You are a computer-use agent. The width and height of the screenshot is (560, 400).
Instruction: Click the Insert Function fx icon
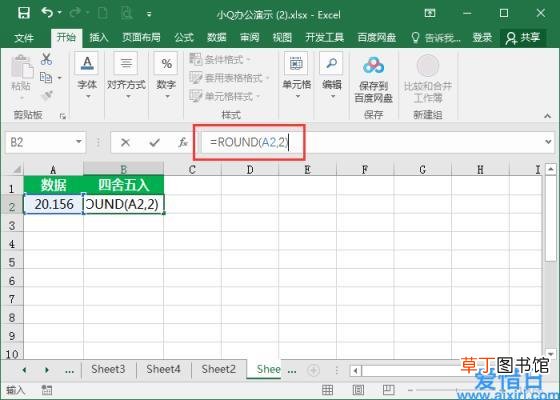183,142
